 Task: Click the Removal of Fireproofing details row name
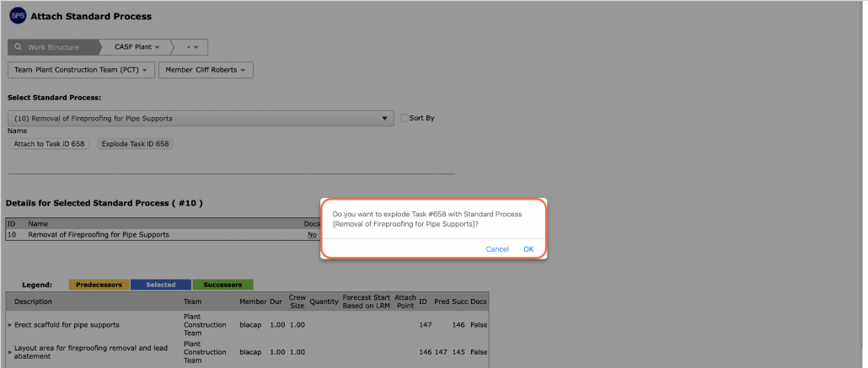[x=99, y=235]
